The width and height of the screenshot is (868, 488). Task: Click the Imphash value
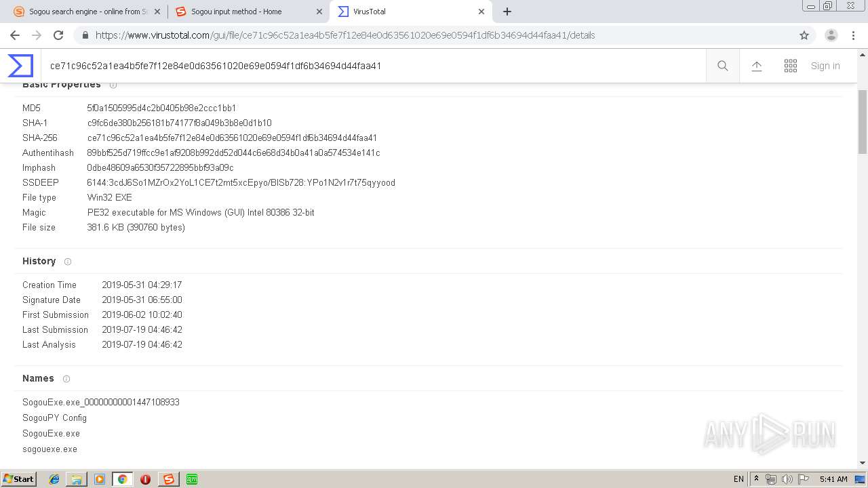tap(160, 168)
